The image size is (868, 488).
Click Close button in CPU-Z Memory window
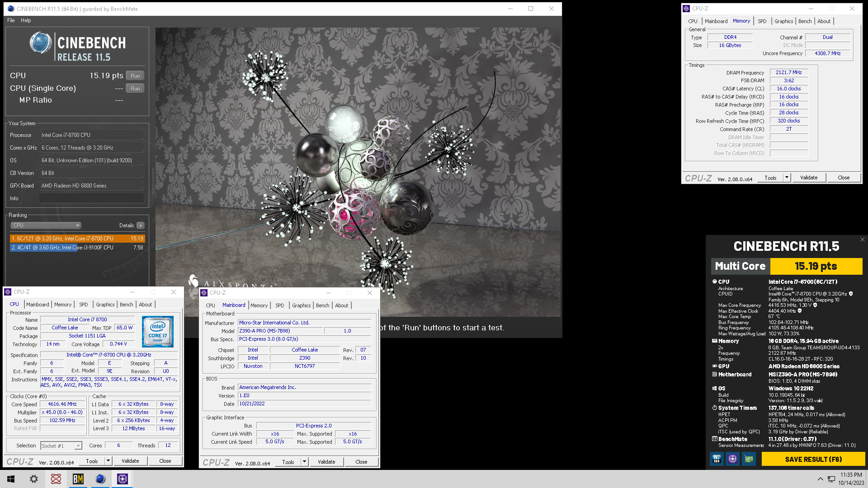843,178
